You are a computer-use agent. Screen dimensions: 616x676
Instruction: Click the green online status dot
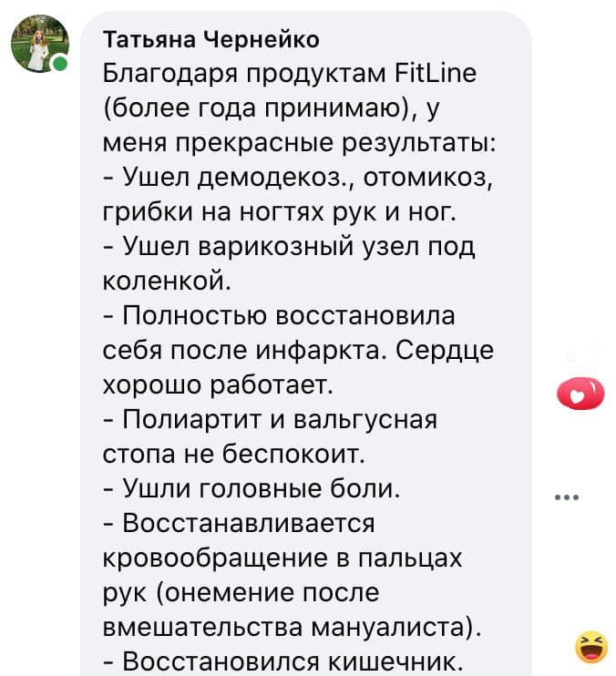59,65
